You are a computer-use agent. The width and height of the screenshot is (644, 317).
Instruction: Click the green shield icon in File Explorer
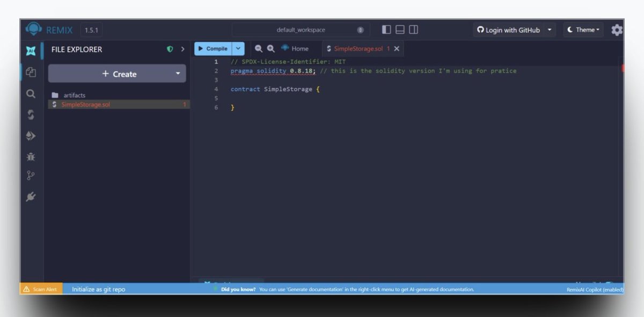coord(170,49)
